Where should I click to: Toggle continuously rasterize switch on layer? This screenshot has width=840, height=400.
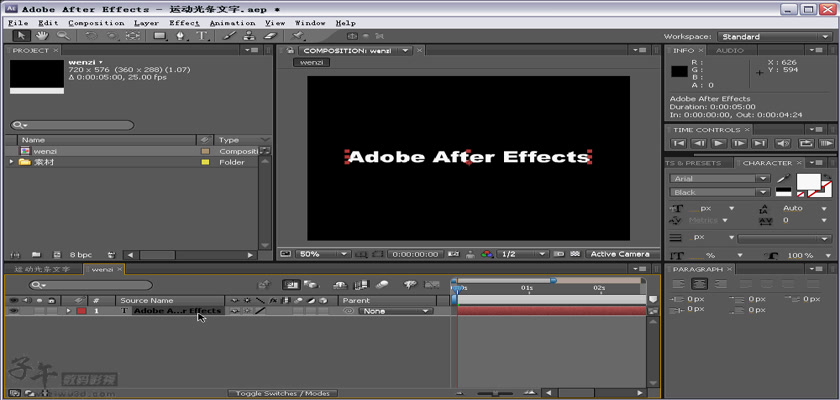[x=247, y=311]
